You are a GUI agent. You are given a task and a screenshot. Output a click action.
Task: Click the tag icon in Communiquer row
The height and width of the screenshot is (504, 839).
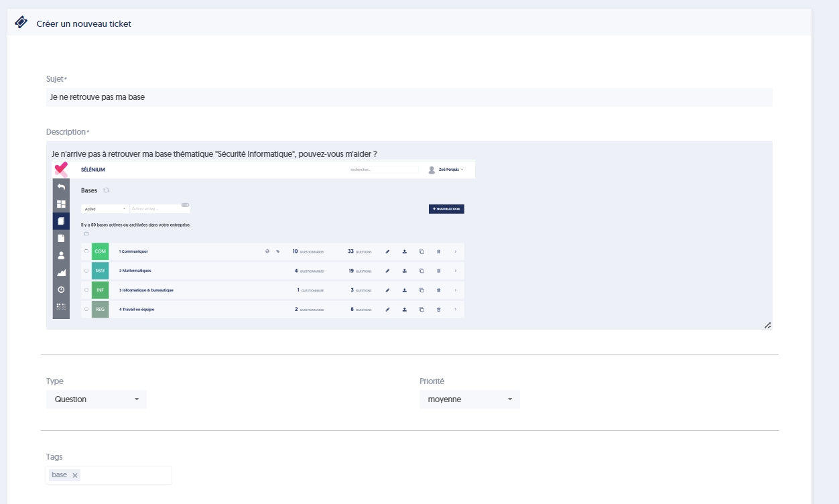click(278, 251)
